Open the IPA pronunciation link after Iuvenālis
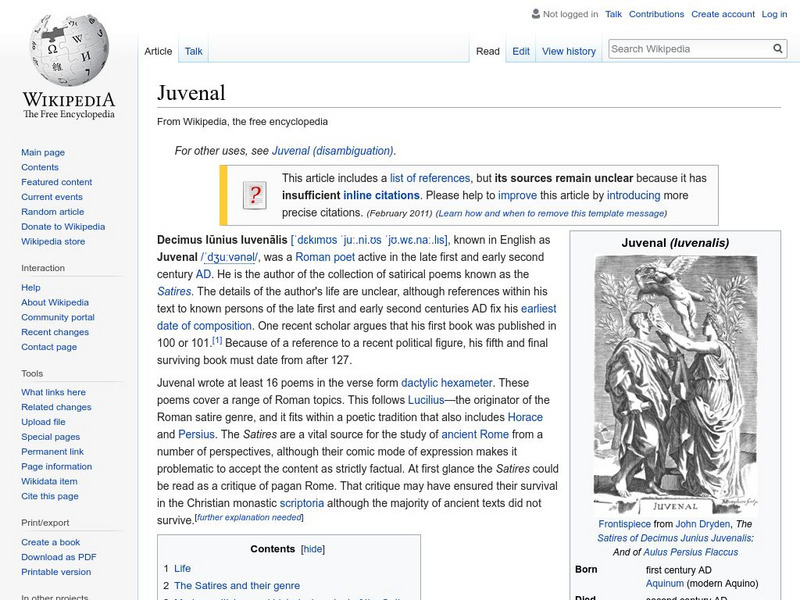800x600 pixels. pyautogui.click(x=369, y=240)
